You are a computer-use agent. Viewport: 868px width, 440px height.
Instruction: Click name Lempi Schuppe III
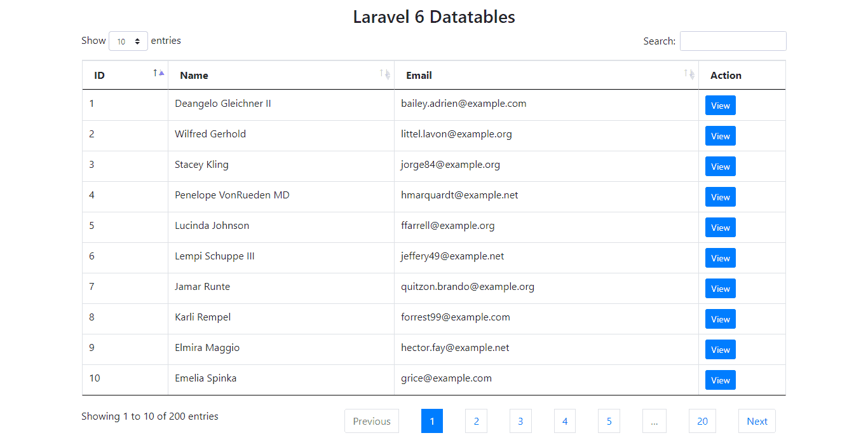(215, 256)
